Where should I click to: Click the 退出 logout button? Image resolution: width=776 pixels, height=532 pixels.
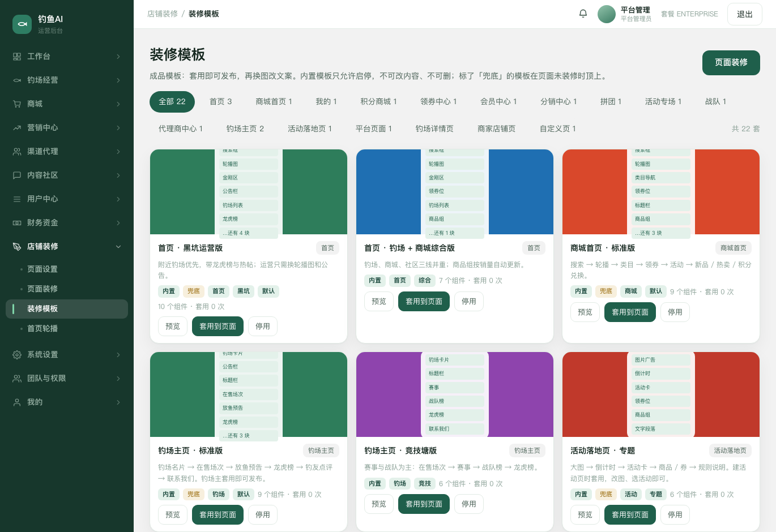click(x=745, y=14)
